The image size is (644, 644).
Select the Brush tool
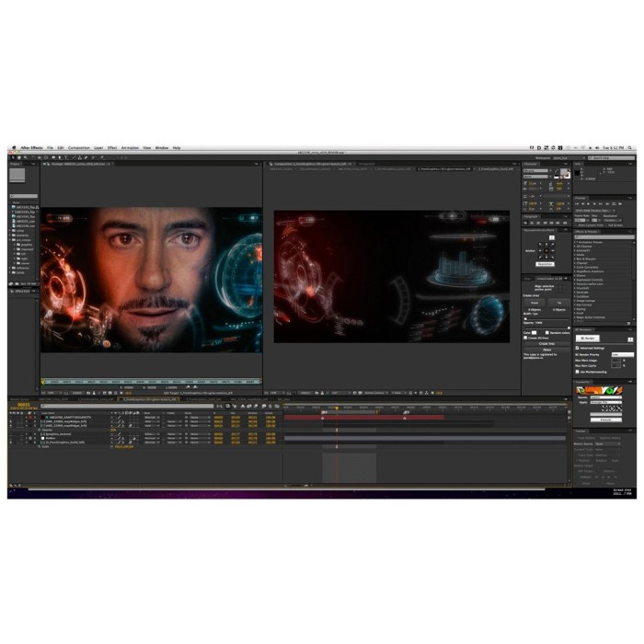tap(75, 157)
